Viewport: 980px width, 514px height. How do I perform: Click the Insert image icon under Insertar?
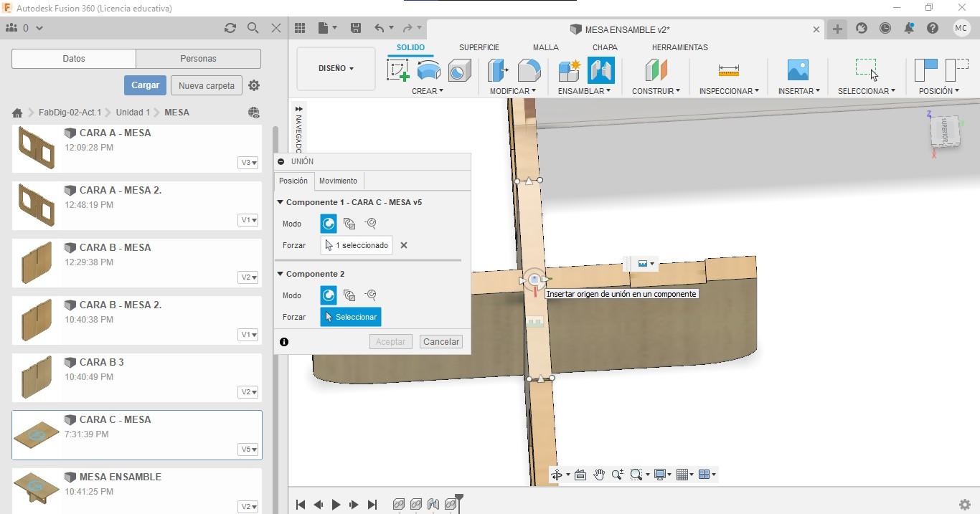pyautogui.click(x=798, y=70)
